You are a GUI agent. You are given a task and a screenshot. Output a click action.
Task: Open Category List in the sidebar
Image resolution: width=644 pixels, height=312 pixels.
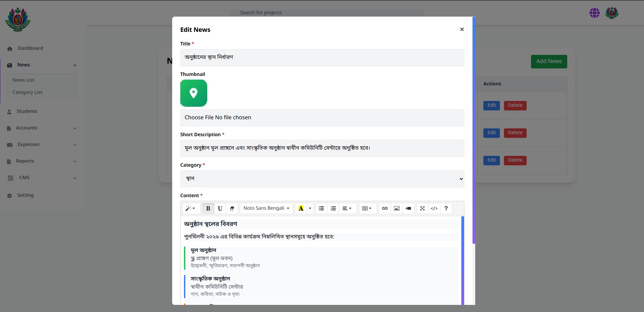click(27, 92)
